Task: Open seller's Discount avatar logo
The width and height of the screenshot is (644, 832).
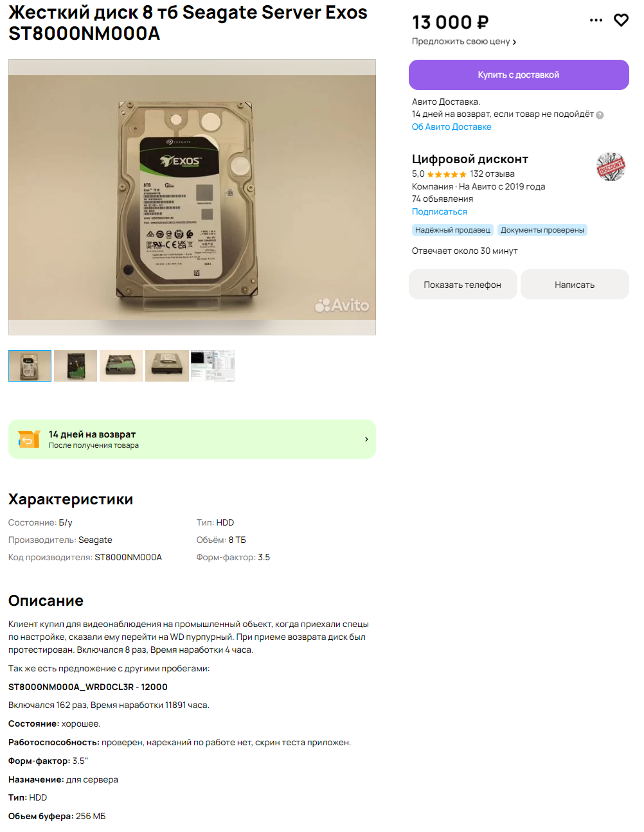Action: [611, 167]
